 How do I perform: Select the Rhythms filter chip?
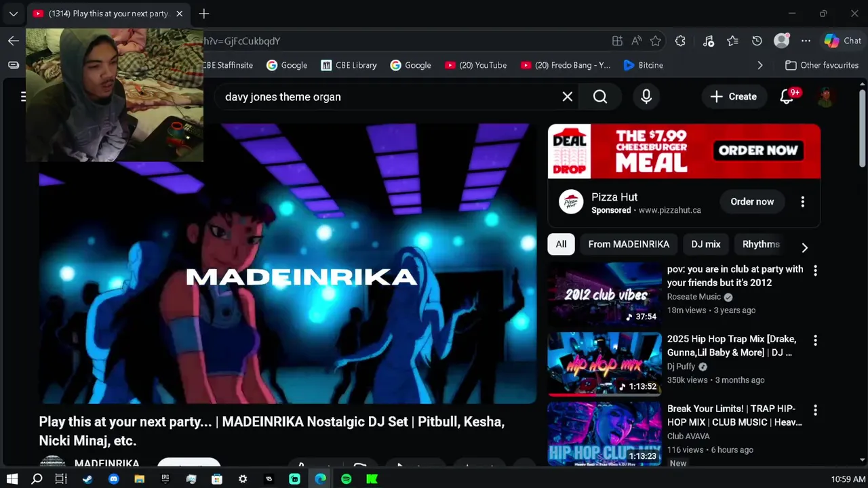point(761,244)
